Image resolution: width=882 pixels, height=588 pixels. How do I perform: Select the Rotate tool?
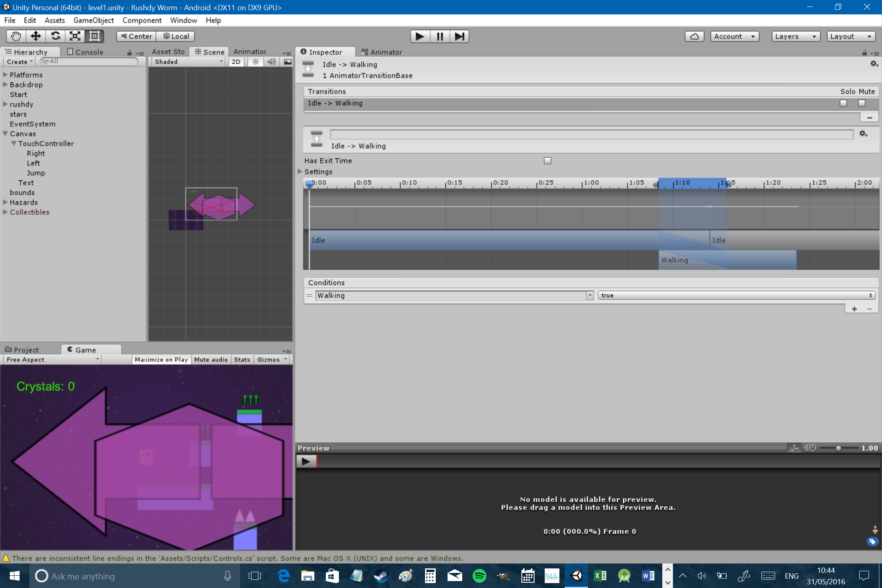pyautogui.click(x=55, y=36)
